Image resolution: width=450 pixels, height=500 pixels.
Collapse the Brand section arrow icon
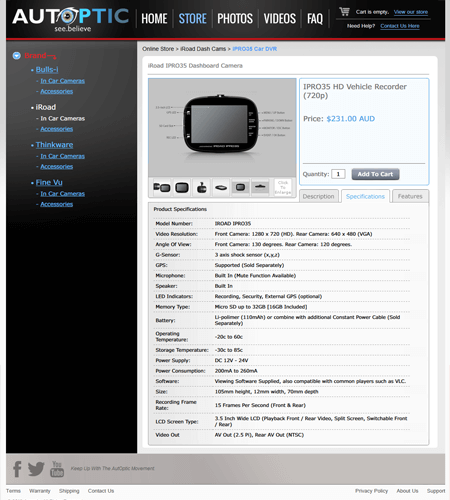coord(17,56)
